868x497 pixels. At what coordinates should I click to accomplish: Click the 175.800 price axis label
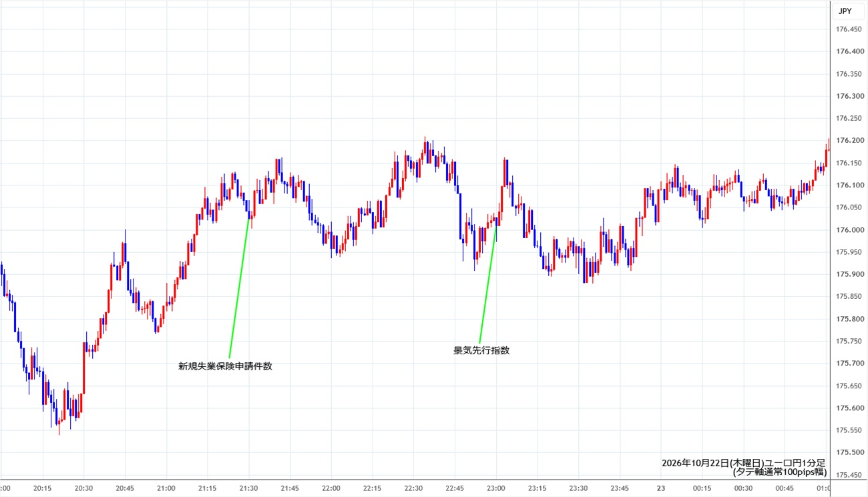tap(849, 319)
